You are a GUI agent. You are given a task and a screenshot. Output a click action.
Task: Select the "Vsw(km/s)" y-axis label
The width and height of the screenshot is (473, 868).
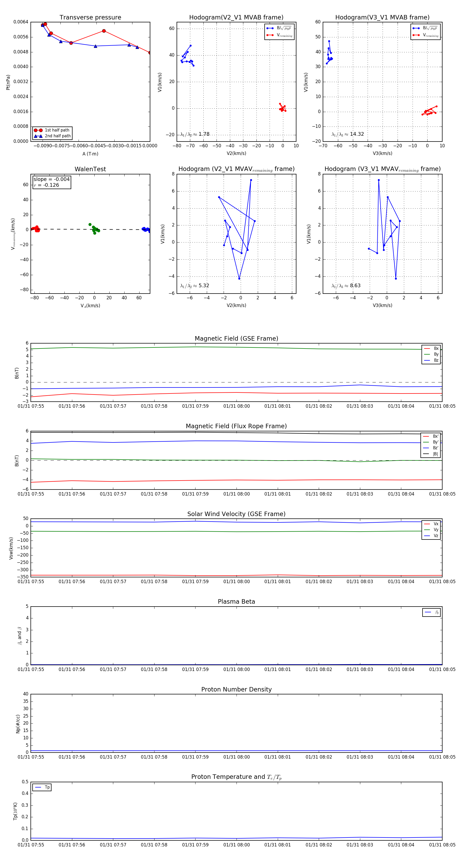[11, 549]
